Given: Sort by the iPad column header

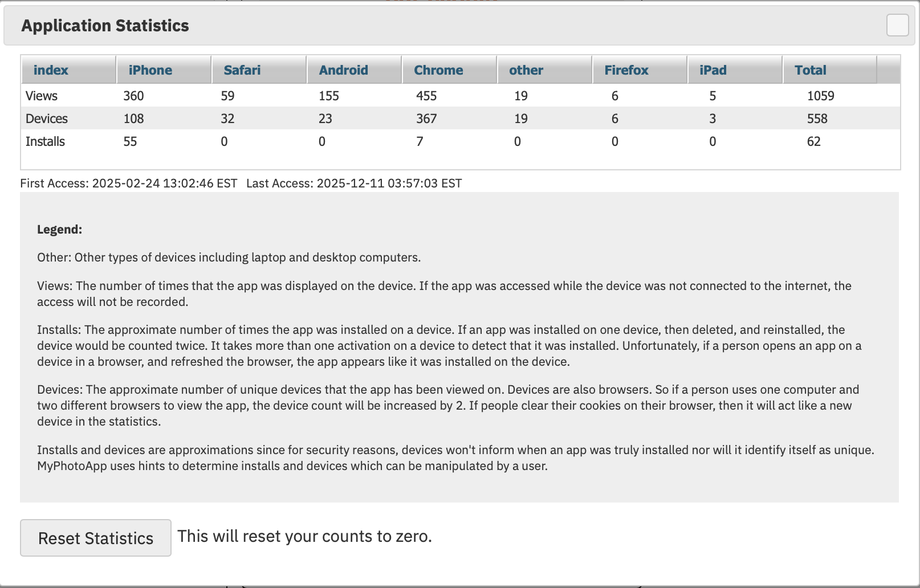Looking at the screenshot, I should point(713,70).
